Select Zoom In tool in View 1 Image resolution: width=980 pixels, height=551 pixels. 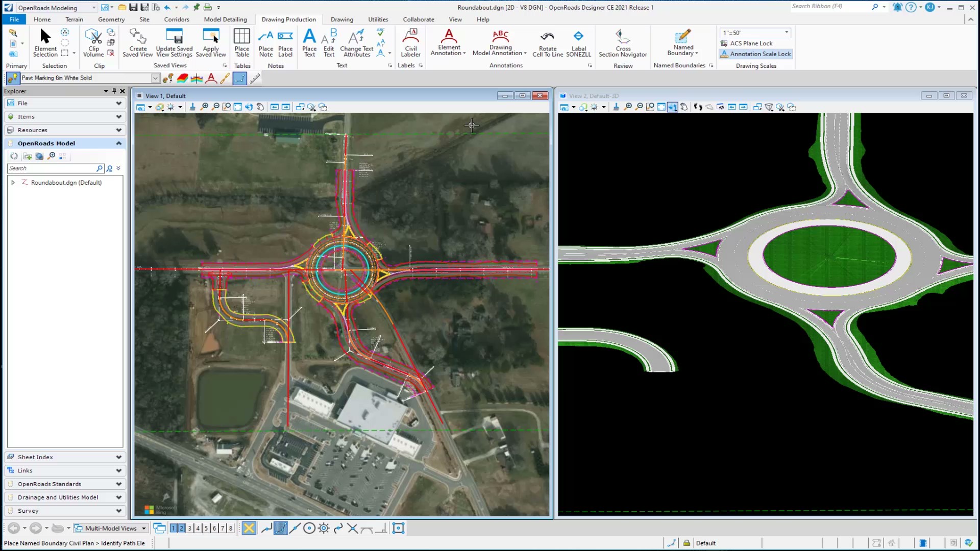click(x=205, y=107)
